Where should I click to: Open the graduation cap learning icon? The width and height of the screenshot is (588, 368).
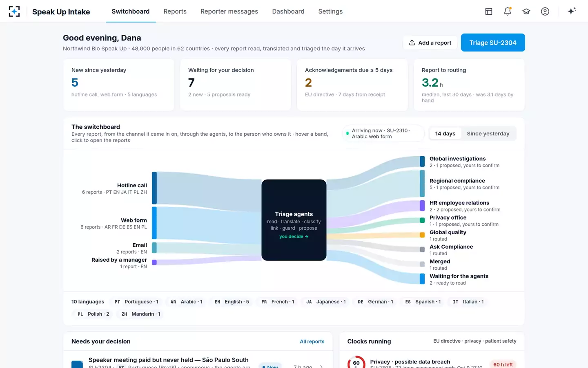(526, 11)
